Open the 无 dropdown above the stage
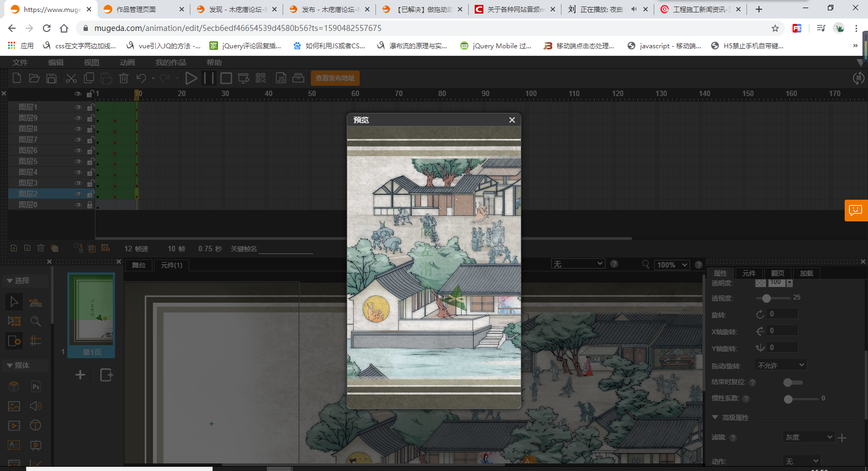Image resolution: width=868 pixels, height=471 pixels. tap(578, 264)
